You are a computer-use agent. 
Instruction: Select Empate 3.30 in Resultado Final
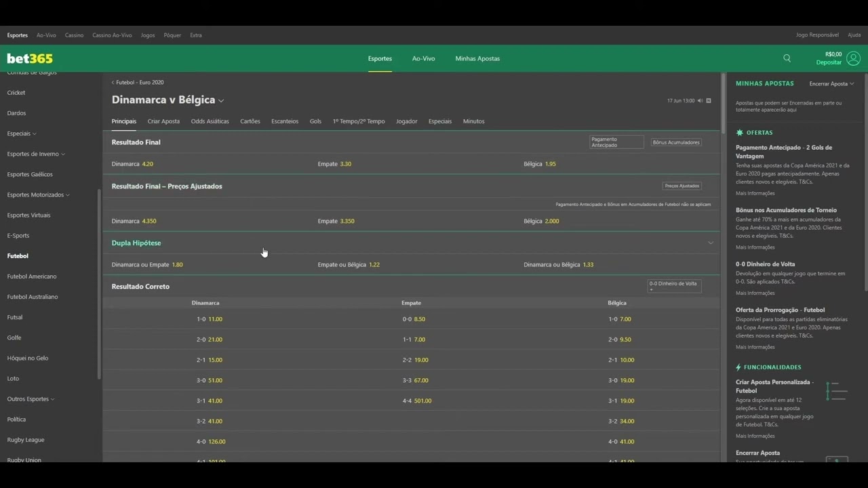412,164
